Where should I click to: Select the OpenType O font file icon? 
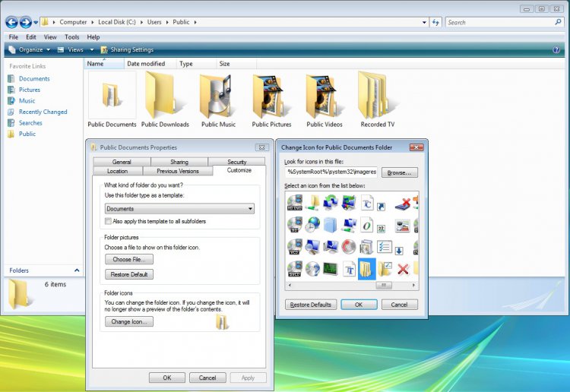(x=367, y=225)
